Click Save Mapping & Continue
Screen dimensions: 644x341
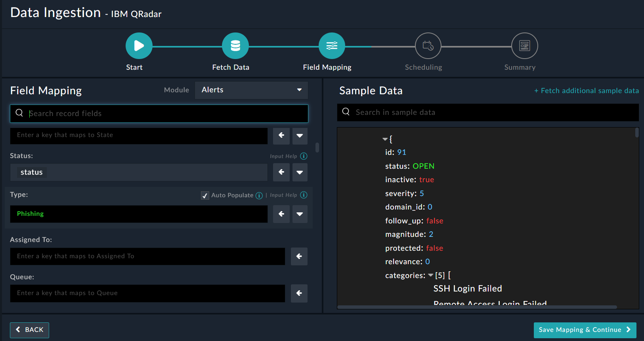coord(585,330)
